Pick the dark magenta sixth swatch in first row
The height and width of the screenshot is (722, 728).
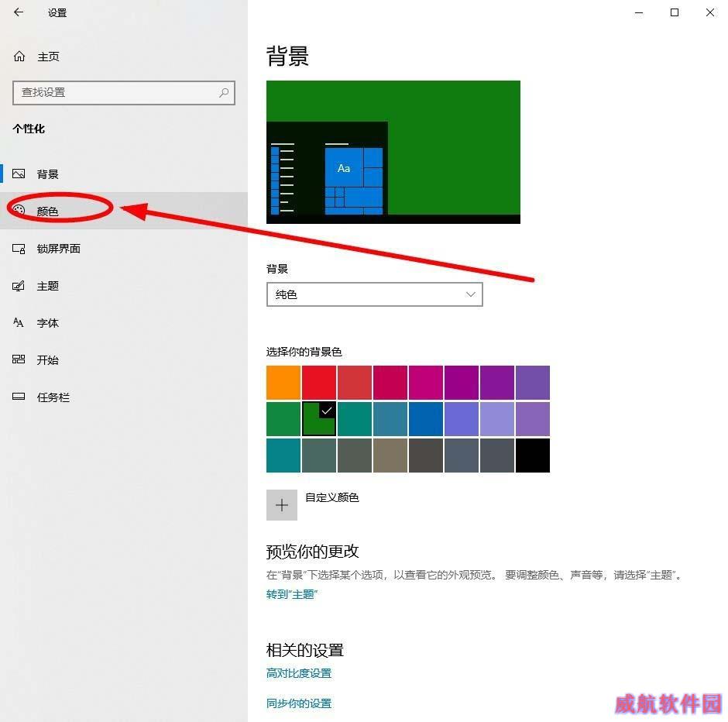(462, 383)
